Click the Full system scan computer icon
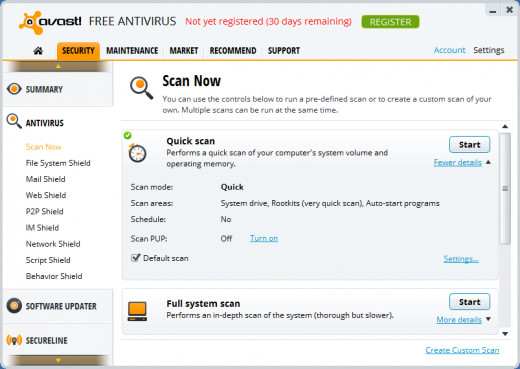This screenshot has height=369, width=520. (x=137, y=311)
